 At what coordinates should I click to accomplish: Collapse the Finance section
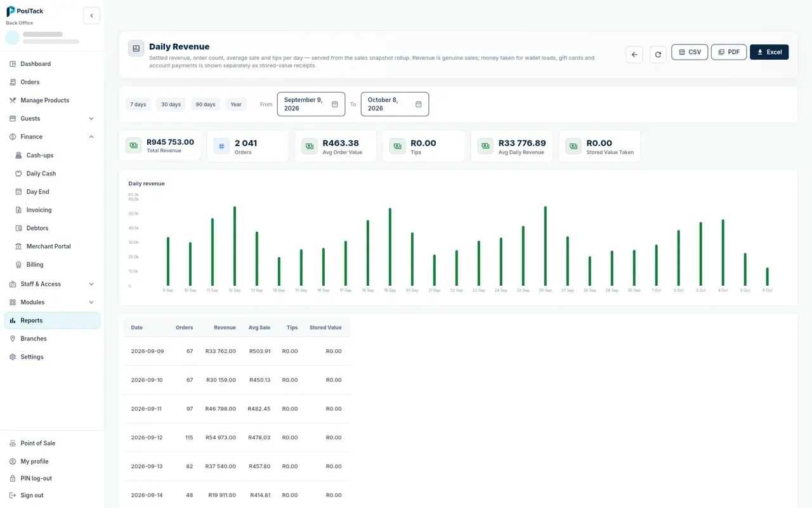click(52, 137)
